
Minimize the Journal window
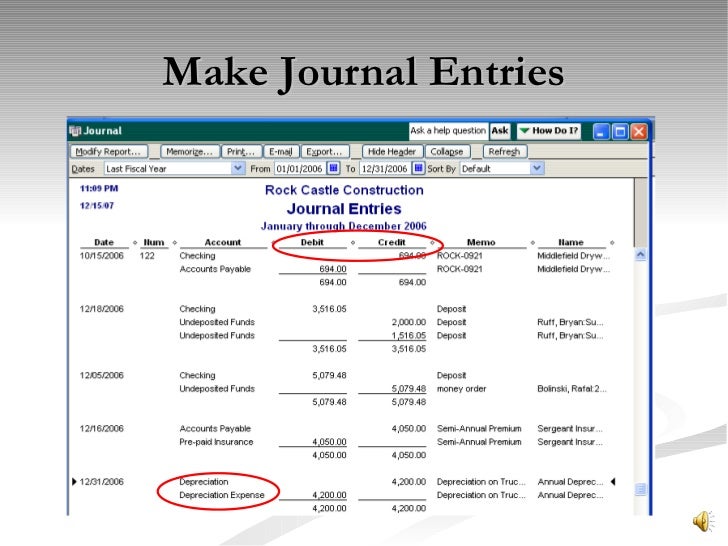click(x=601, y=132)
